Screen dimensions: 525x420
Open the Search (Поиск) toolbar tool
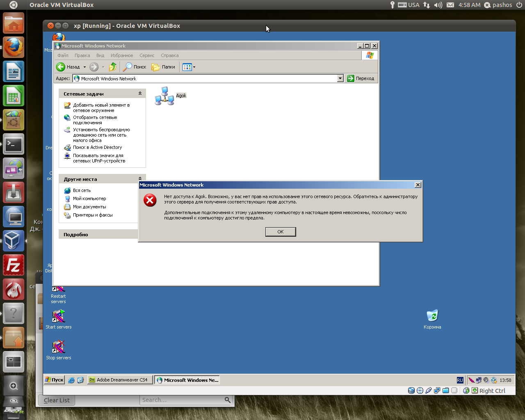click(x=135, y=67)
